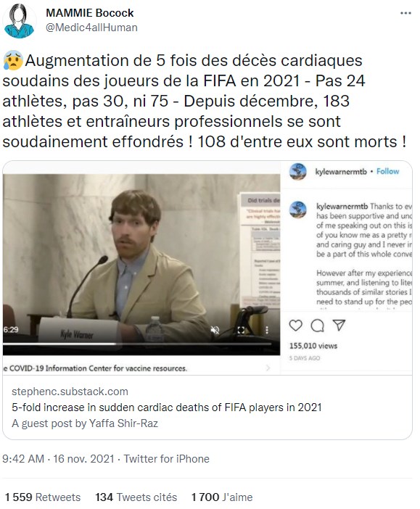Image resolution: width=420 pixels, height=509 pixels.
Task: Open the tweet's three-dot more options menu
Action: click(x=405, y=13)
